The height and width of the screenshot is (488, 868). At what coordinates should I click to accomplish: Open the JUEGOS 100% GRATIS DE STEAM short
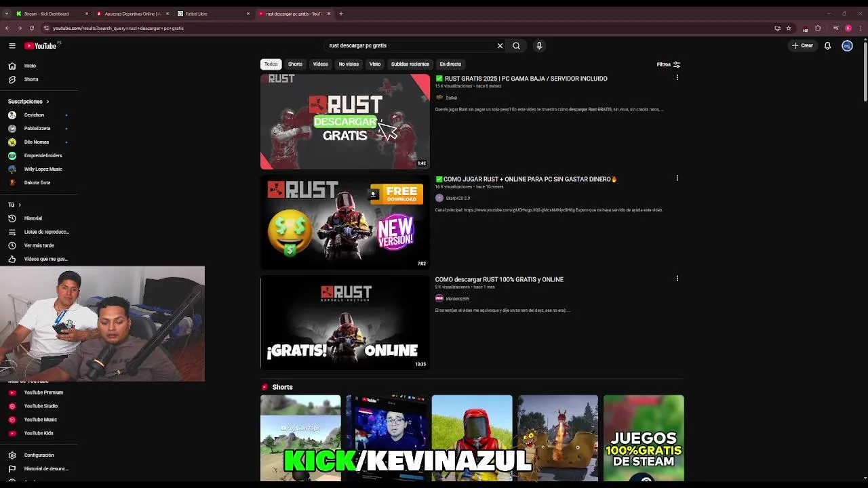click(644, 438)
